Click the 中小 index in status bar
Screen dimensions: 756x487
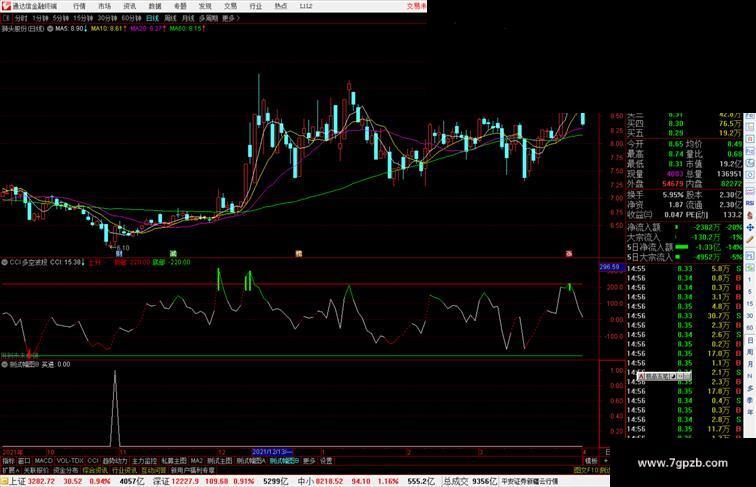tap(306, 481)
